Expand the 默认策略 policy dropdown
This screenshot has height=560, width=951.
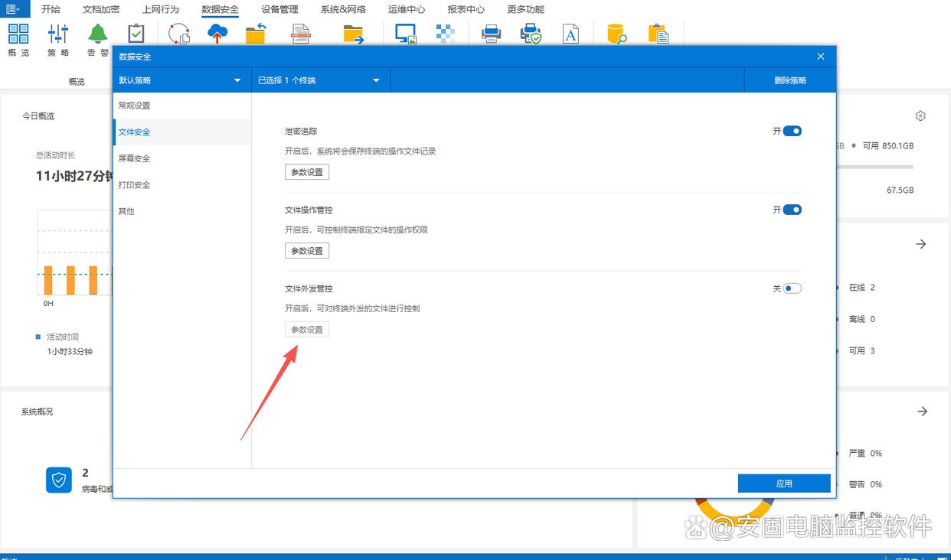pyautogui.click(x=181, y=80)
